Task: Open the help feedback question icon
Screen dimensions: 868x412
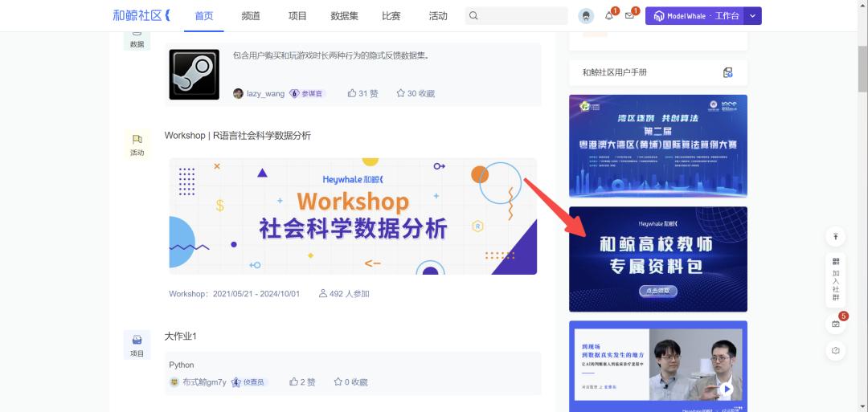Action: 835,350
